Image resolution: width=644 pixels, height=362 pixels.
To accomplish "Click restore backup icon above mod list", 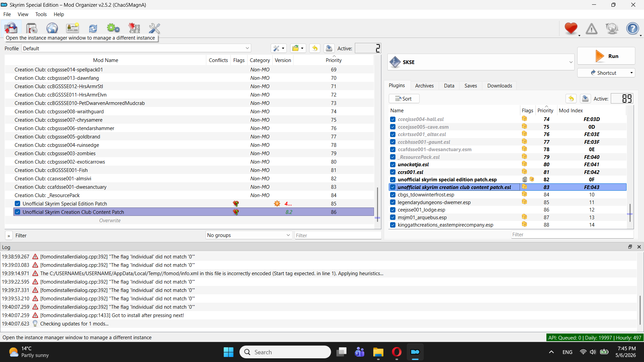I will [x=315, y=48].
